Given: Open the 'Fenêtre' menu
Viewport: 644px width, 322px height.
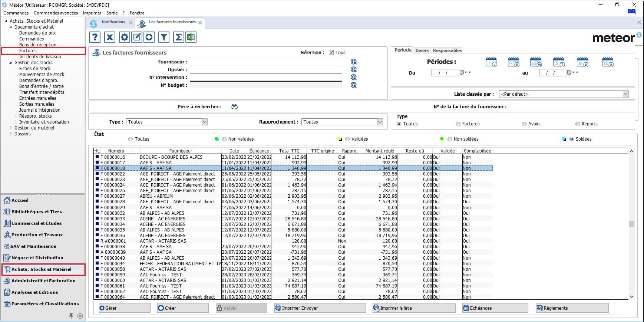Looking at the screenshot, I should click(137, 13).
